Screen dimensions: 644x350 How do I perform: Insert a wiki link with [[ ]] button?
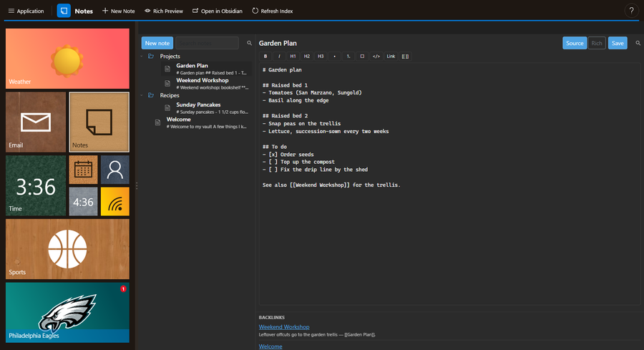click(405, 57)
